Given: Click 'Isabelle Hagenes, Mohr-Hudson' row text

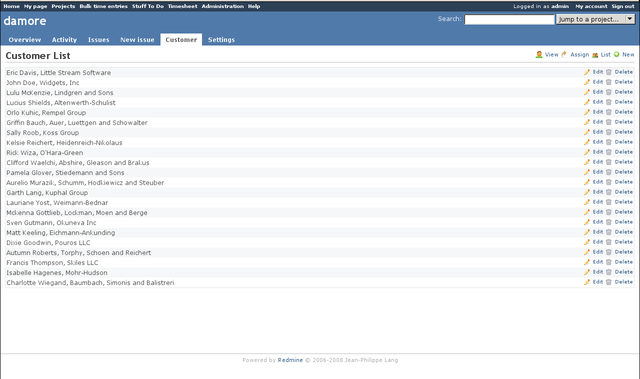Looking at the screenshot, I should coord(57,273).
